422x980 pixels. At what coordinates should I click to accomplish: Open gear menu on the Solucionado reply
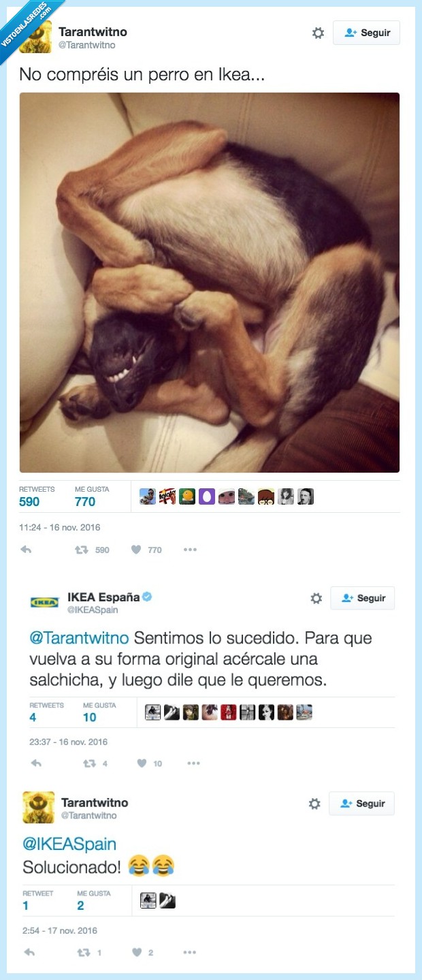[314, 804]
